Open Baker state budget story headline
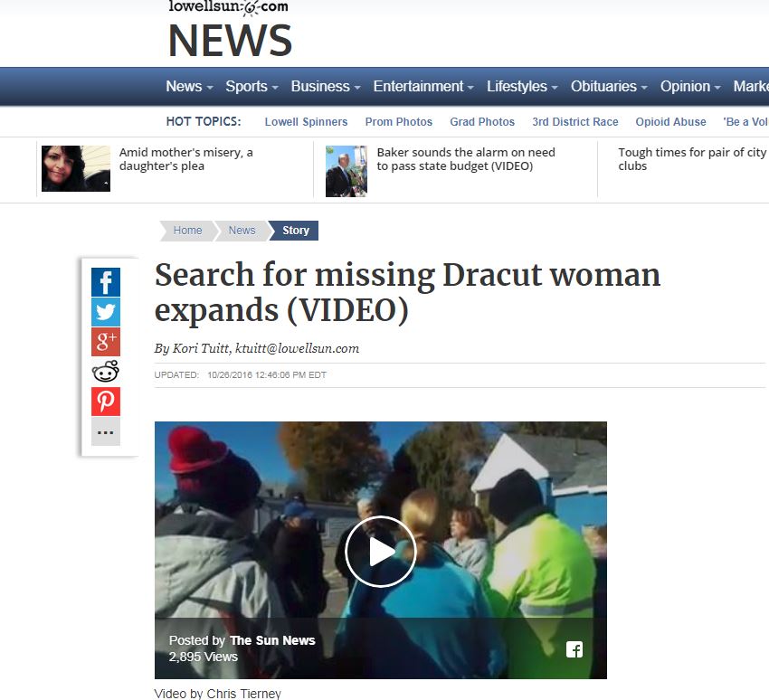Image resolution: width=769 pixels, height=700 pixels. [x=466, y=159]
